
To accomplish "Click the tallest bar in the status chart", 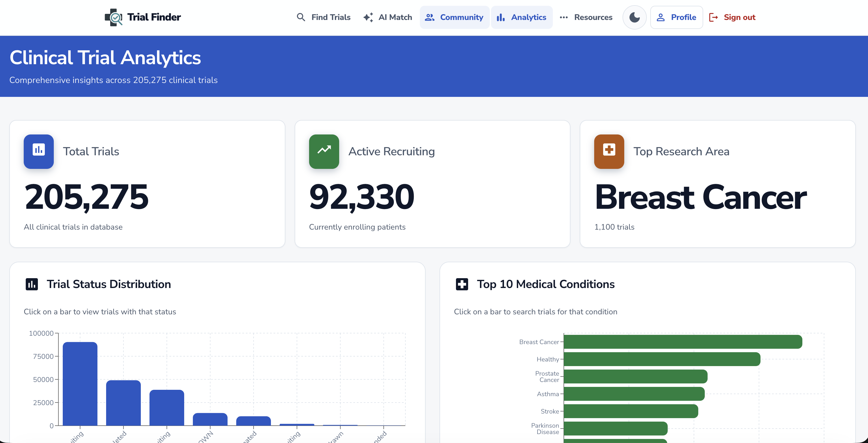I will (80, 384).
